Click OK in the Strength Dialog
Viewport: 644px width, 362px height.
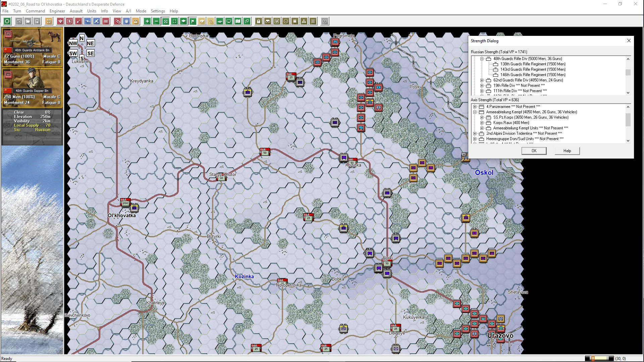tap(534, 151)
